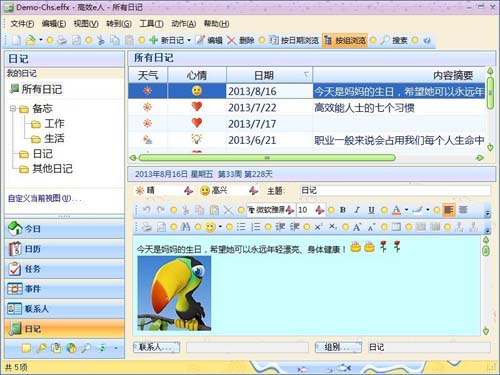Viewport: 500px width, 375px height.
Task: Toggle browse by date (按日期浏览) view
Action: (x=294, y=40)
